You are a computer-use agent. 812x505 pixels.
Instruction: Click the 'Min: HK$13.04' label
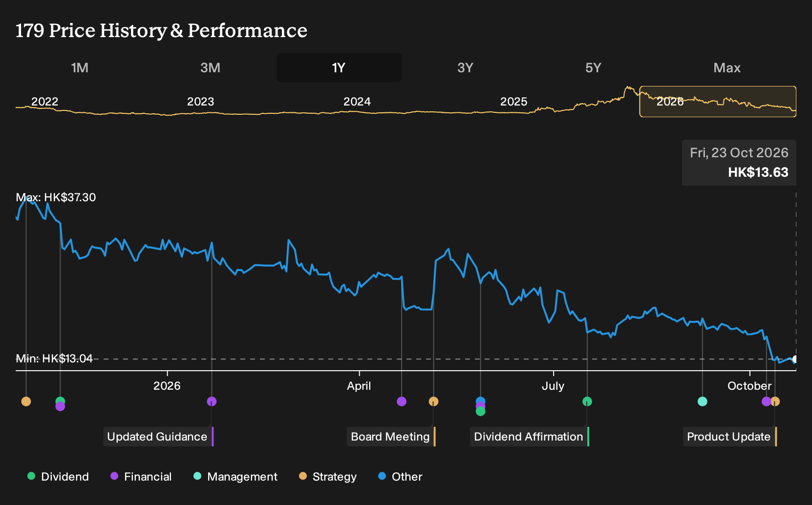pyautogui.click(x=54, y=358)
